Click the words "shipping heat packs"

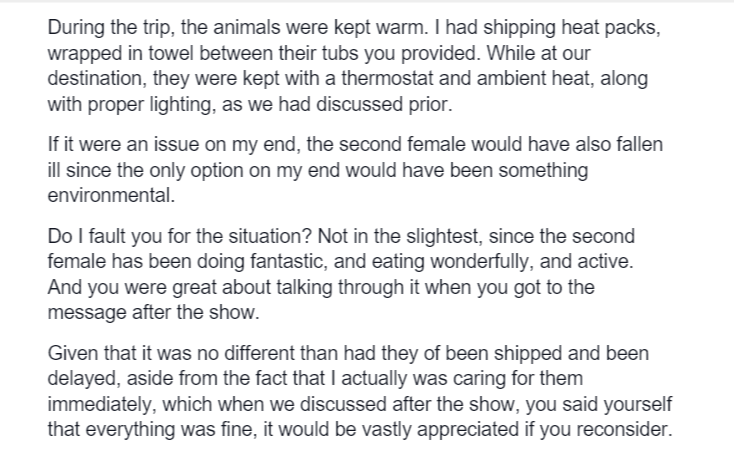[571, 28]
